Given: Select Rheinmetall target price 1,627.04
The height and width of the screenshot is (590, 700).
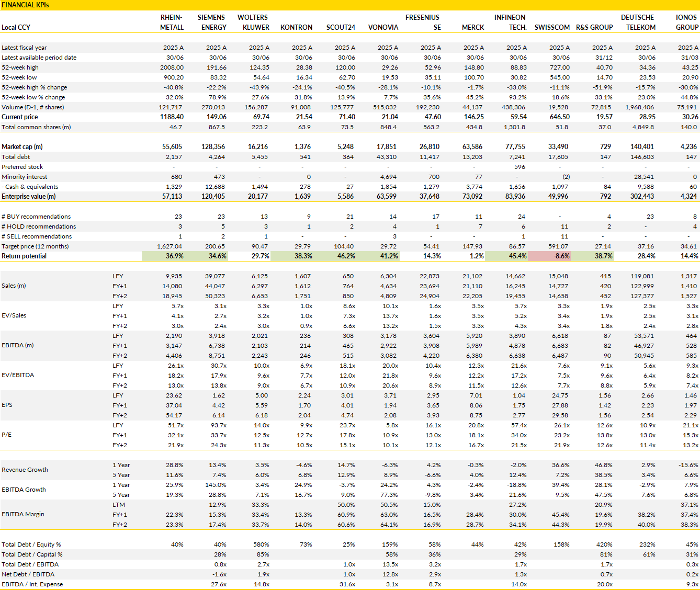Looking at the screenshot, I should point(170,246).
